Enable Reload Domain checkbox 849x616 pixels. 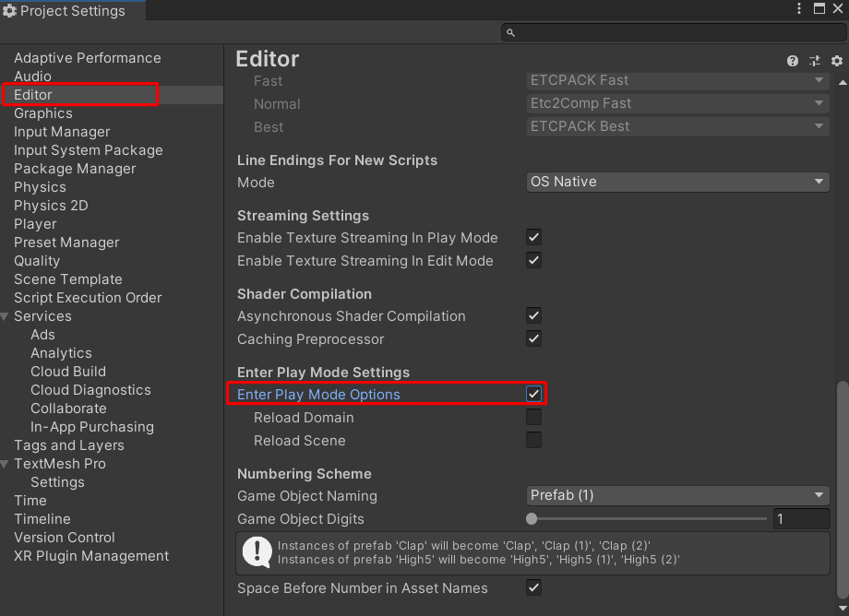click(533, 417)
